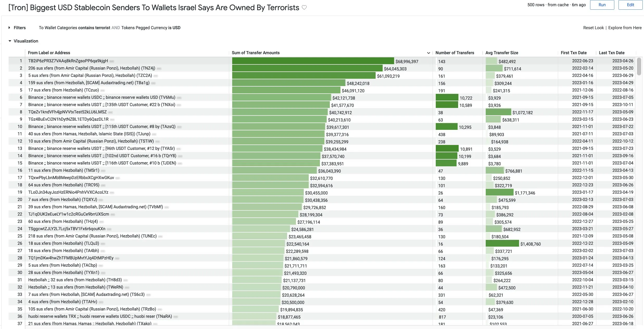This screenshot has width=644, height=329.
Task: Collapse the Visualization section
Action: click(23, 41)
